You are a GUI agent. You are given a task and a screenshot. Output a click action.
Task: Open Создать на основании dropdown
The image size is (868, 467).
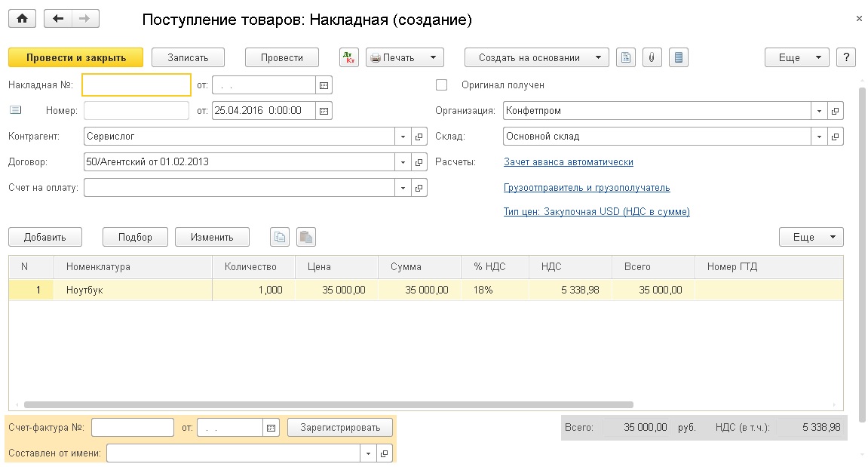coord(536,57)
